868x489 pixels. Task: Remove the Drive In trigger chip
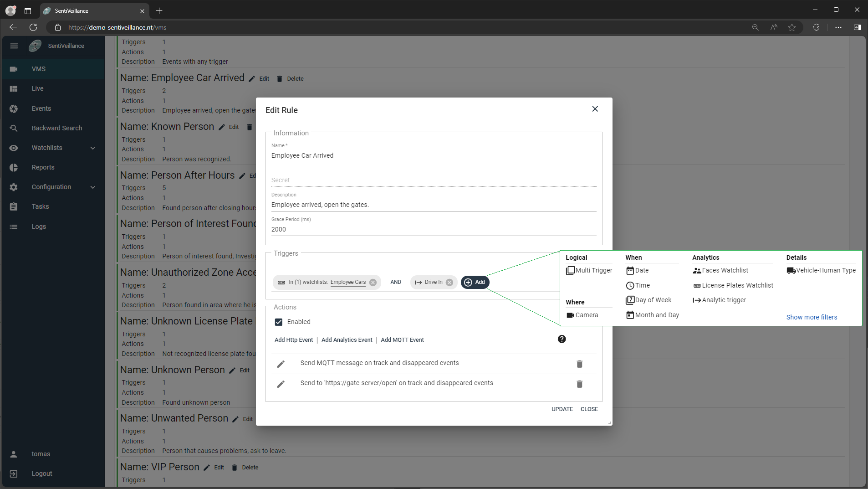449,282
